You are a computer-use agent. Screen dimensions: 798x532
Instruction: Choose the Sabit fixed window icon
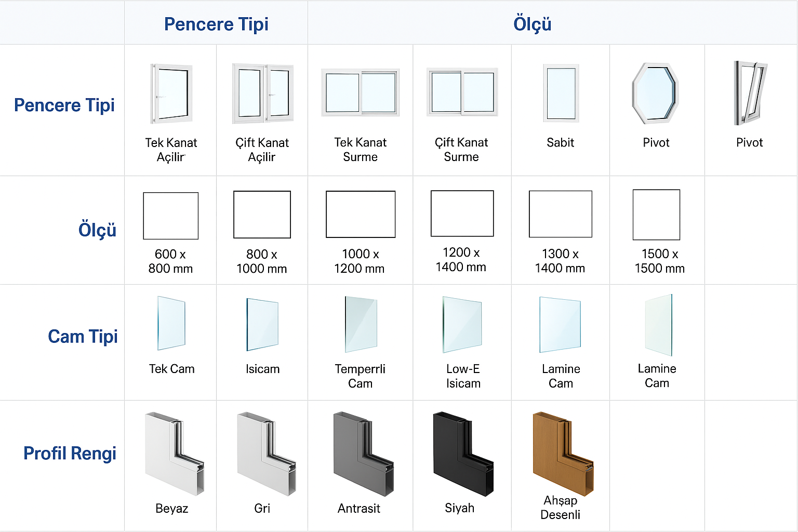[561, 93]
